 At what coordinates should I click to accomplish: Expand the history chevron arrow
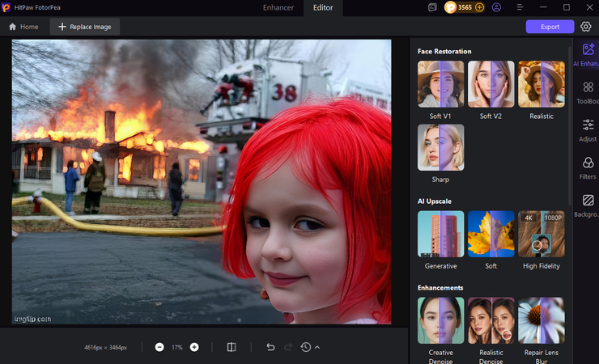pos(317,347)
